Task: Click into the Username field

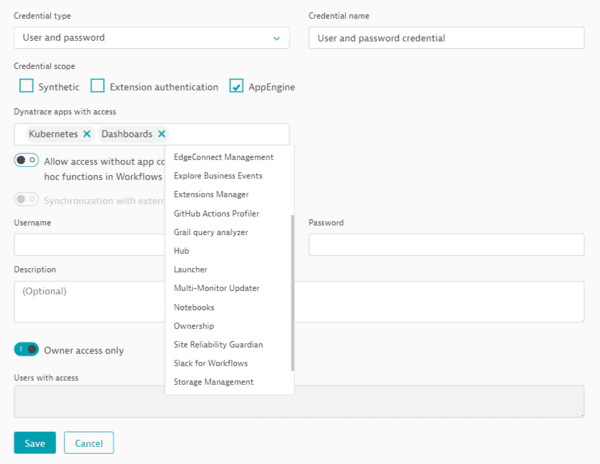Action: [x=90, y=245]
